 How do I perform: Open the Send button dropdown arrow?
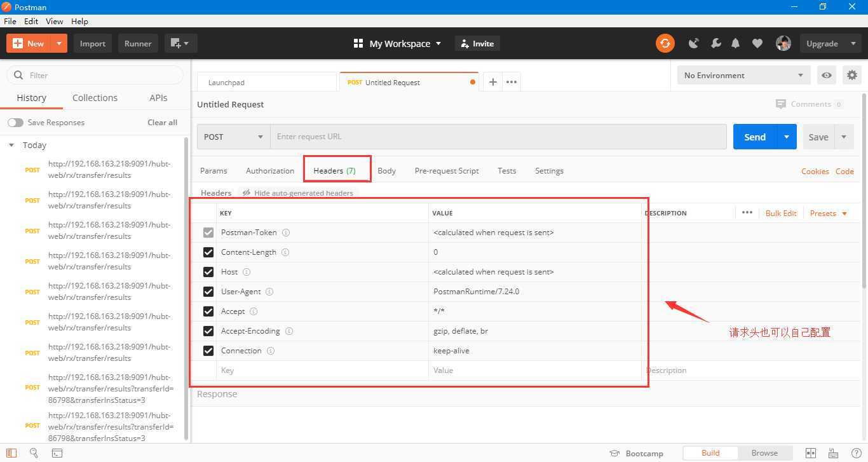pyautogui.click(x=787, y=137)
